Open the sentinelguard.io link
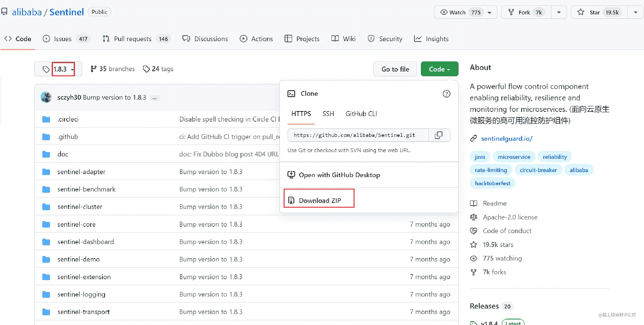Image resolution: width=644 pixels, height=325 pixels. tap(506, 139)
